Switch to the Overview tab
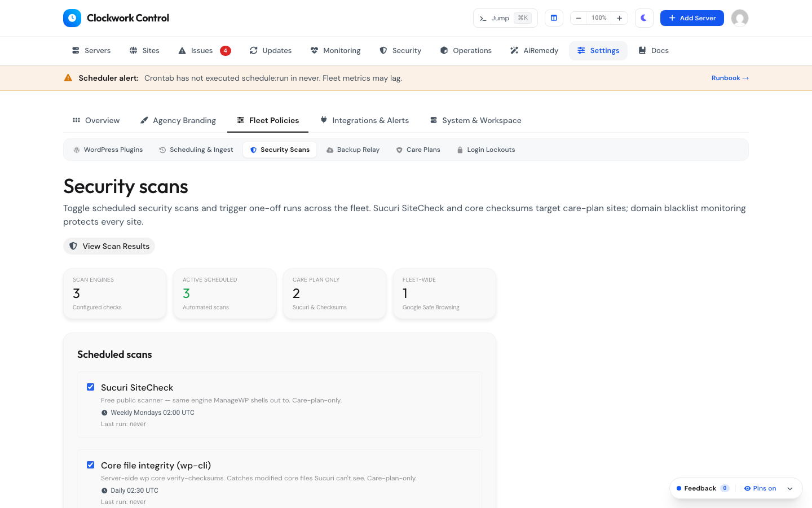 coord(96,120)
